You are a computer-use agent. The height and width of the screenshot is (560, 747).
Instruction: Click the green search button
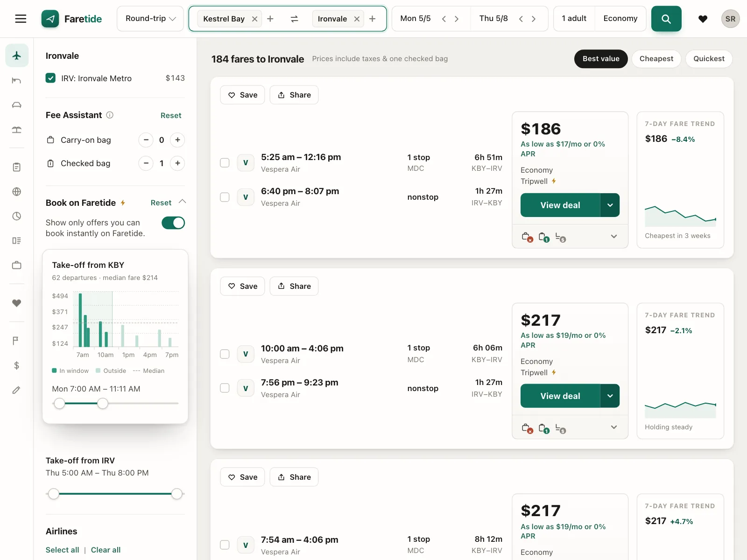[x=666, y=19]
